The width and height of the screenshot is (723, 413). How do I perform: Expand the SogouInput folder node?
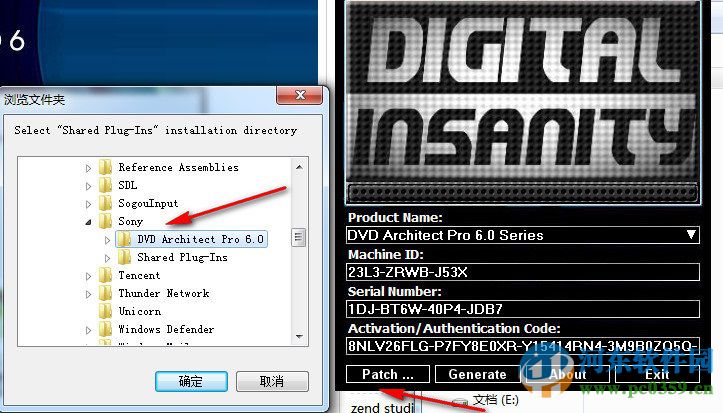pos(89,204)
